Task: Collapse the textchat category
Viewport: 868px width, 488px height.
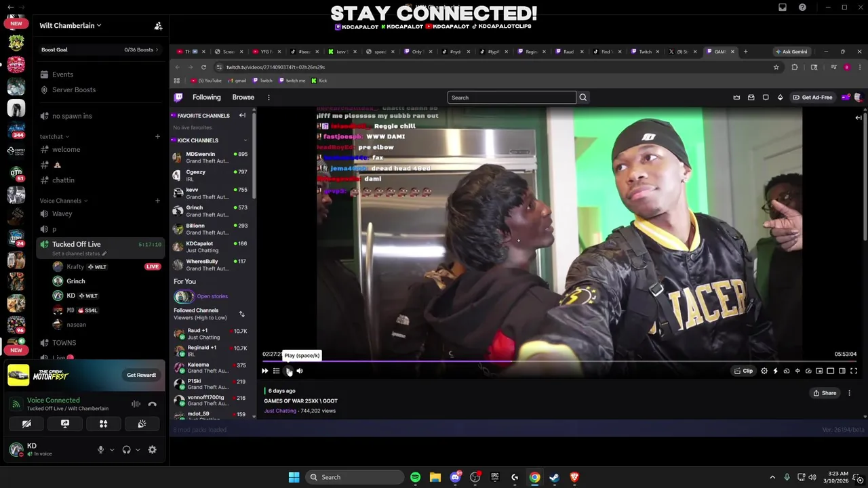Action: (54, 136)
